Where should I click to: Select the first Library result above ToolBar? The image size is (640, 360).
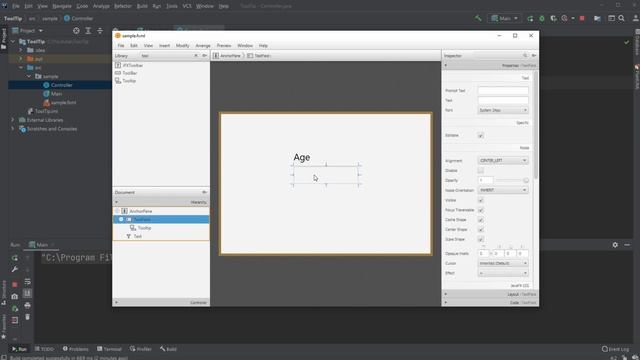click(133, 65)
